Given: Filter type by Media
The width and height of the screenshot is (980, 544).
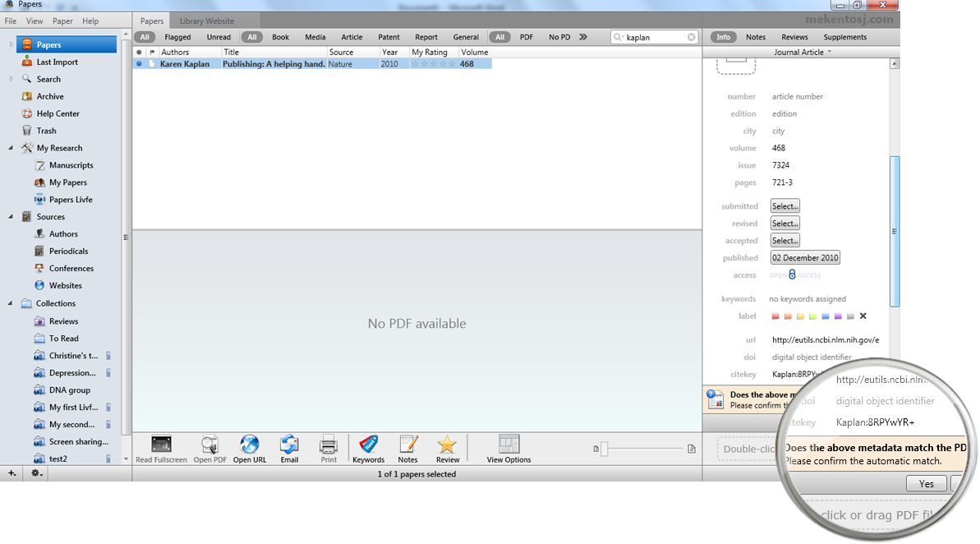Looking at the screenshot, I should [315, 37].
